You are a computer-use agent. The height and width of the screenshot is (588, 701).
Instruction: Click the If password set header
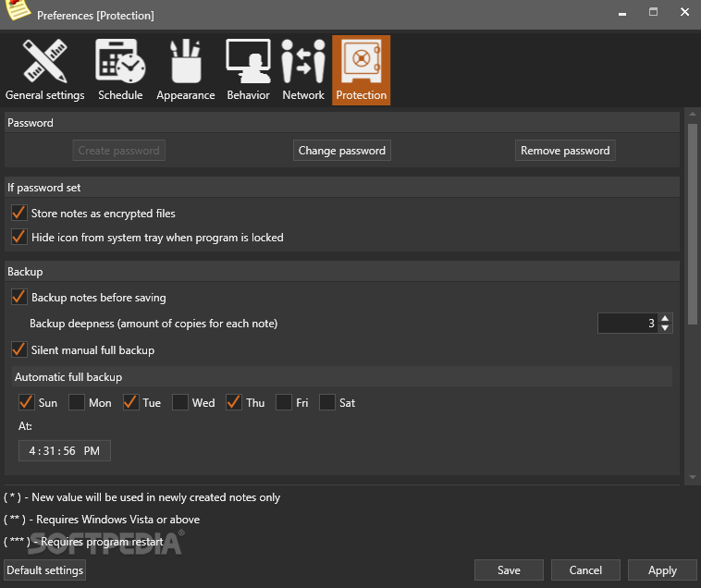[342, 187]
